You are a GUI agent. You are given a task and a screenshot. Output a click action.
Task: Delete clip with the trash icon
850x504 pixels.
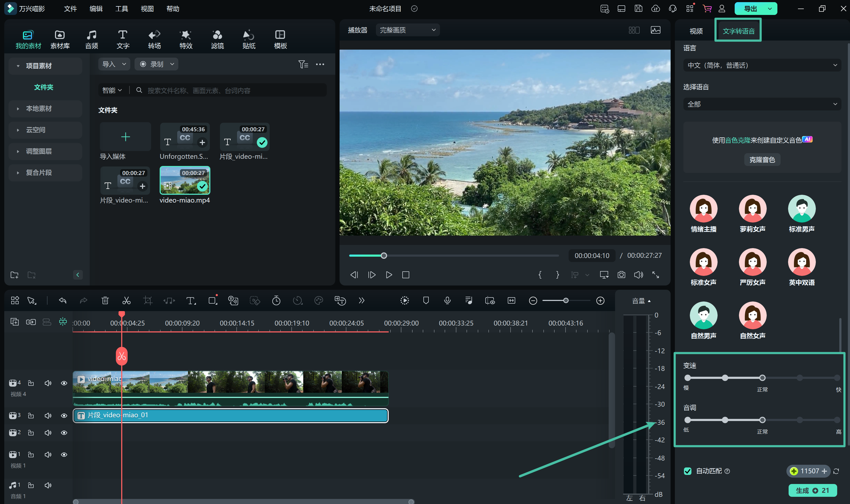click(105, 301)
